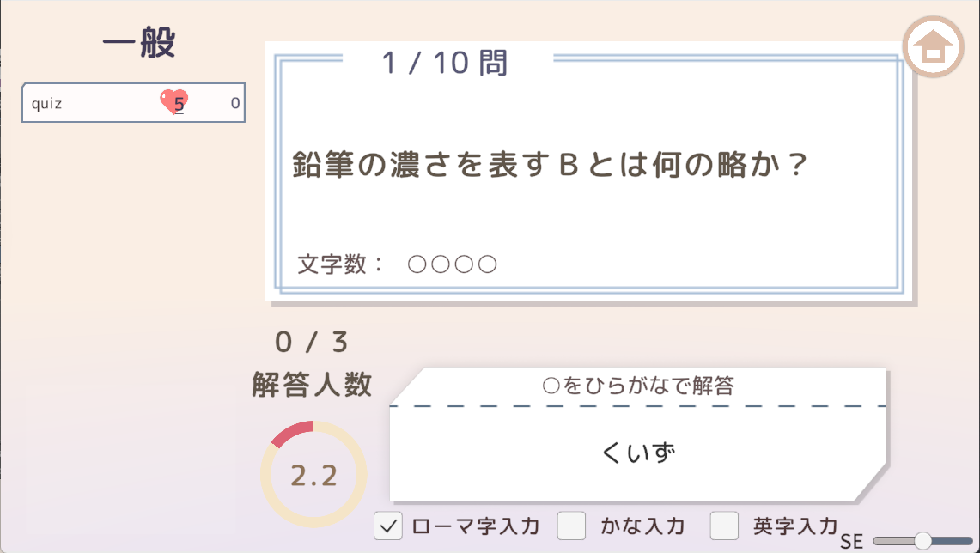The height and width of the screenshot is (553, 980).
Task: Click the answer field containing くいず
Action: point(638,453)
